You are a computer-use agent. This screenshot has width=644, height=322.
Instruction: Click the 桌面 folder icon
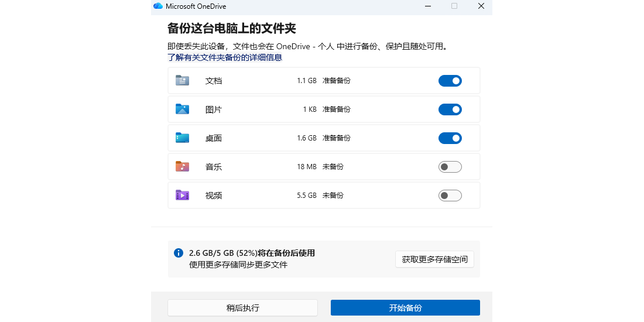click(x=182, y=138)
